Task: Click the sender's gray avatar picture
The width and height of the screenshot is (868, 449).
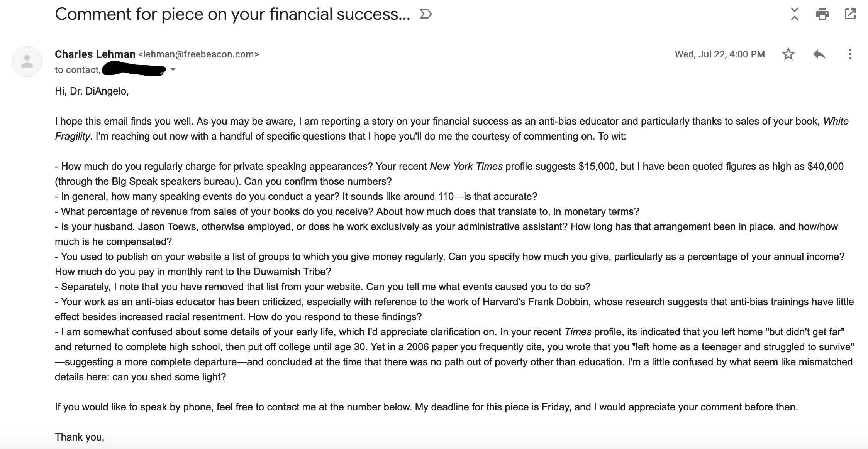Action: tap(27, 62)
